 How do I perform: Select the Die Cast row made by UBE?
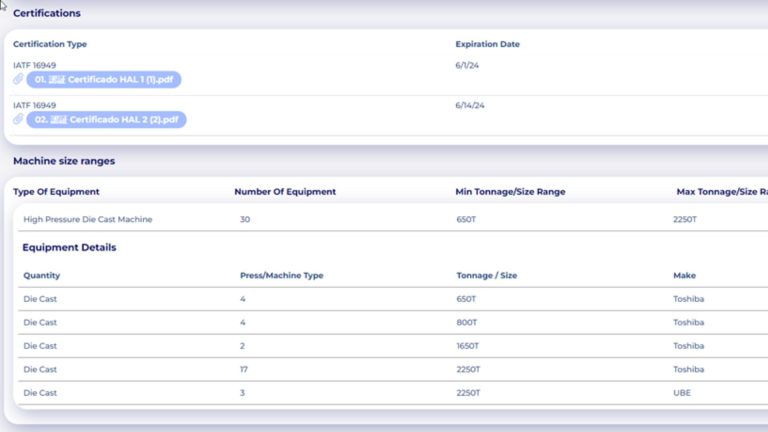click(42, 393)
